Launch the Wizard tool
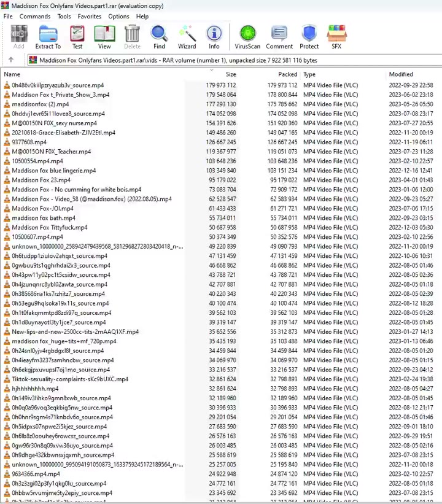The image size is (442, 504). (187, 37)
